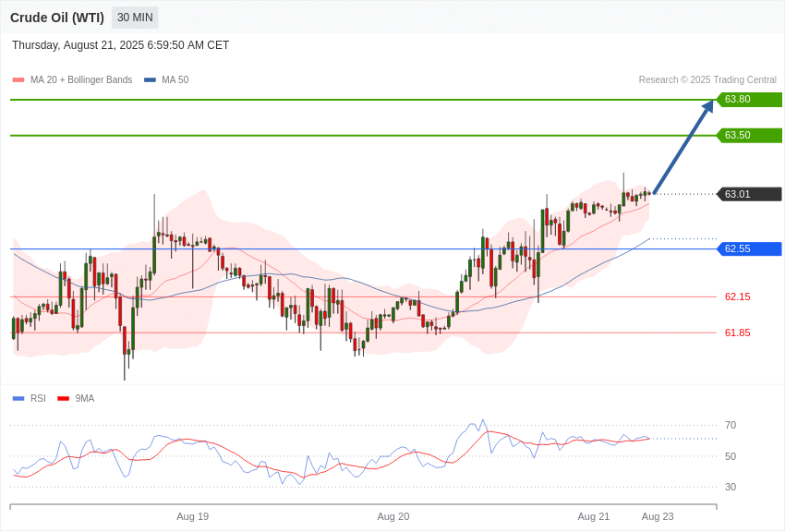Click the 63.80 green resistance label

point(750,99)
